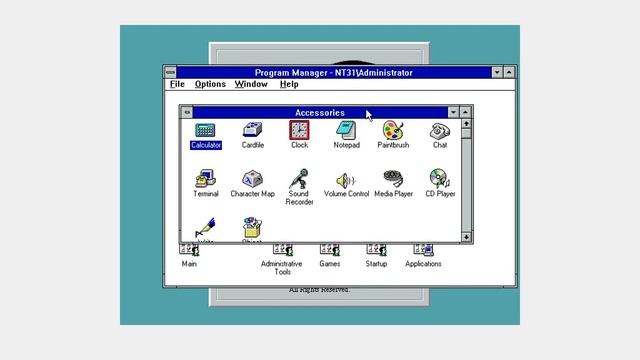
Task: Select the Write pen icon
Action: click(205, 228)
